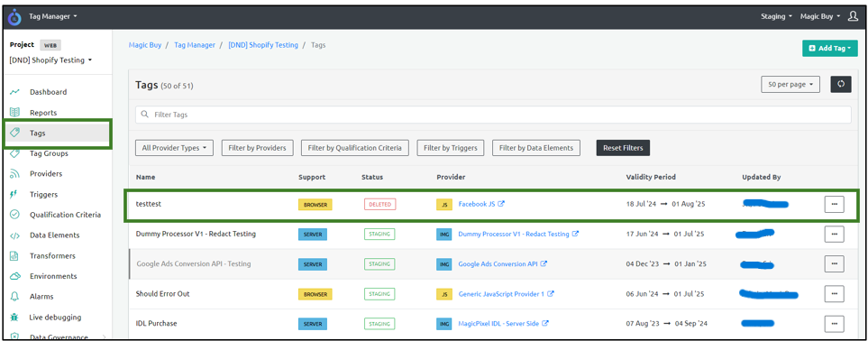This screenshot has width=868, height=341.
Task: Click the Filter Tags search field
Action: pyautogui.click(x=493, y=115)
